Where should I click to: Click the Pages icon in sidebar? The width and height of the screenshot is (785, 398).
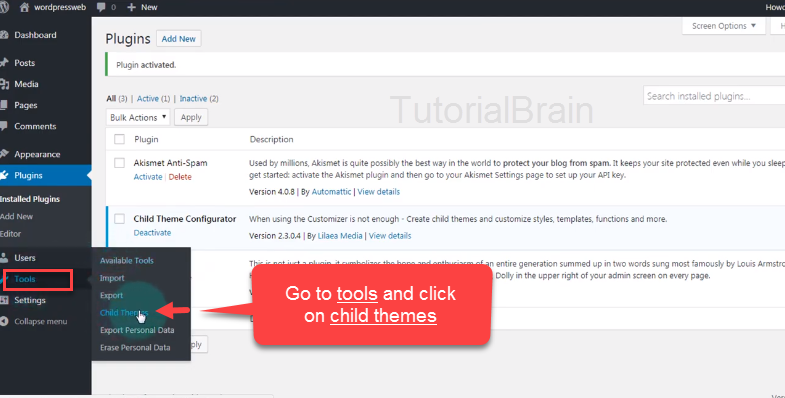click(x=4, y=105)
